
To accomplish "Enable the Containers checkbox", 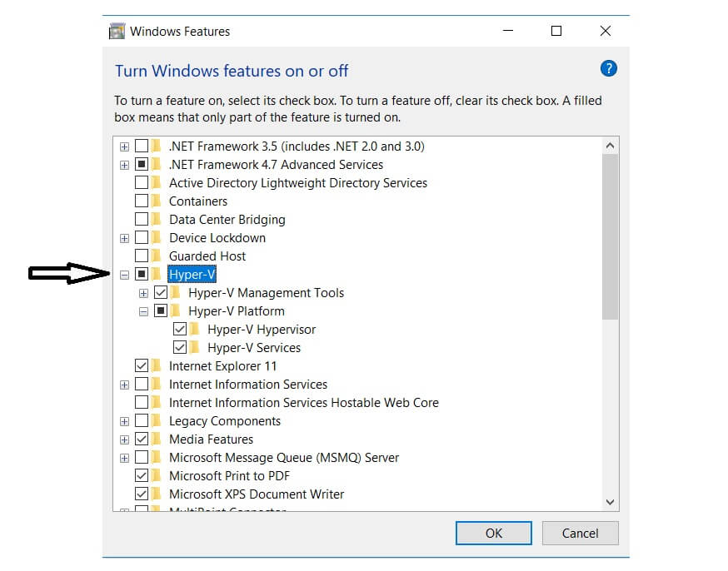I will (x=142, y=201).
